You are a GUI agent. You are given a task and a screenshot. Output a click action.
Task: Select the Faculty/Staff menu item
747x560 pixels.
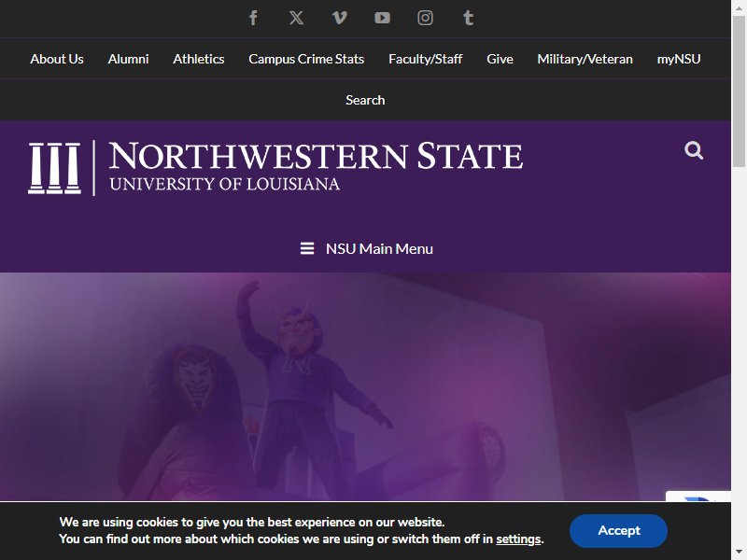pyautogui.click(x=426, y=59)
